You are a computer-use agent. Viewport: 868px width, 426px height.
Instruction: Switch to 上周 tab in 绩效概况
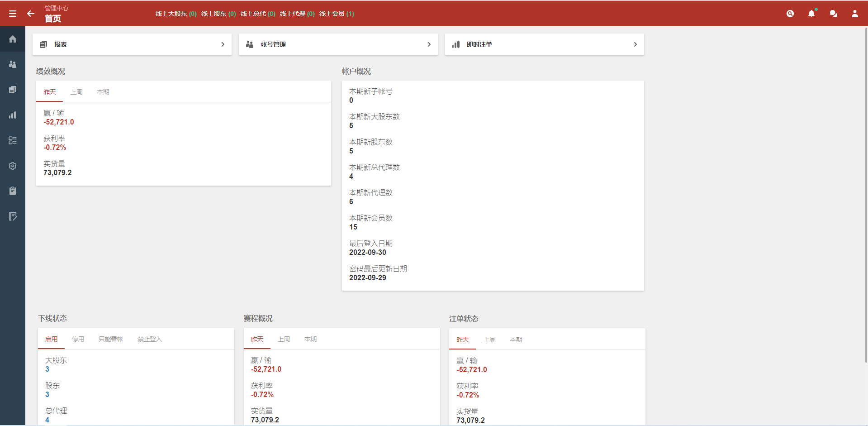tap(77, 91)
